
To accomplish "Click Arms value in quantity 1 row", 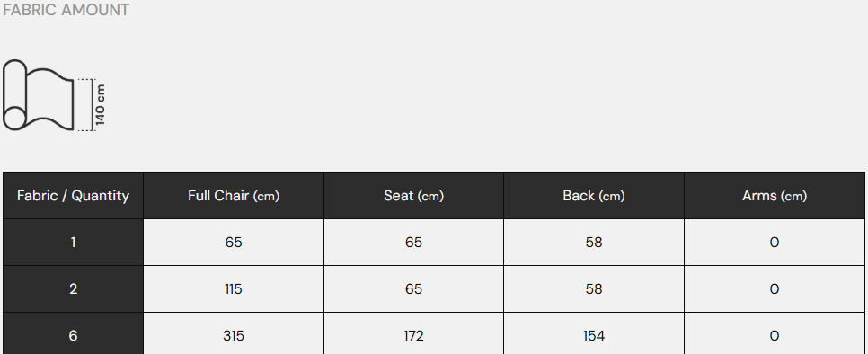I will click(x=775, y=243).
